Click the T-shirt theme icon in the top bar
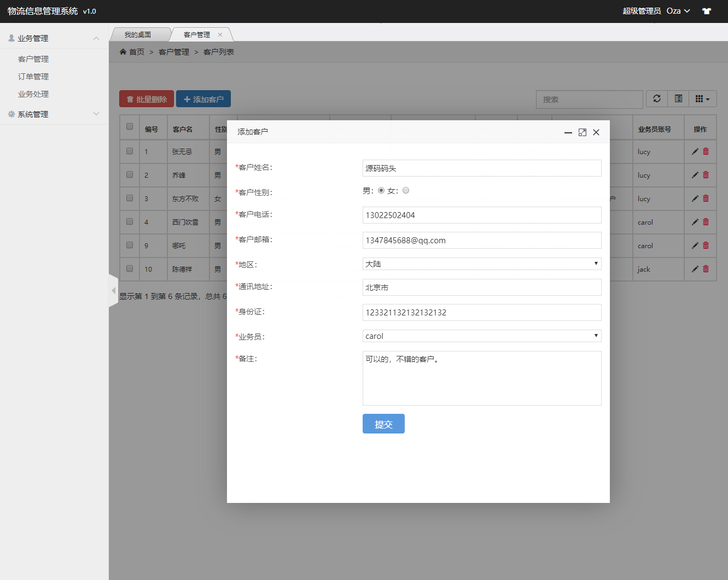Viewport: 728px width, 580px height. (706, 10)
